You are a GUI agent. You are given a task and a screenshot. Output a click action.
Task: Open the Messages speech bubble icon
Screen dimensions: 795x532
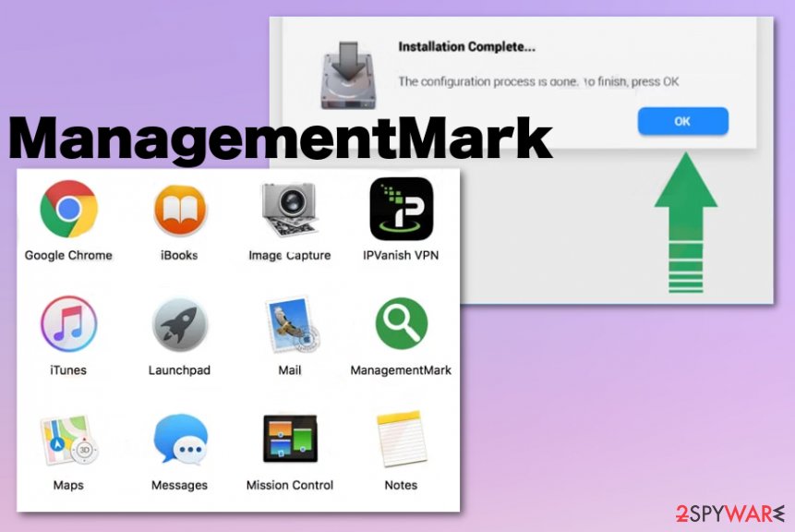pyautogui.click(x=180, y=439)
